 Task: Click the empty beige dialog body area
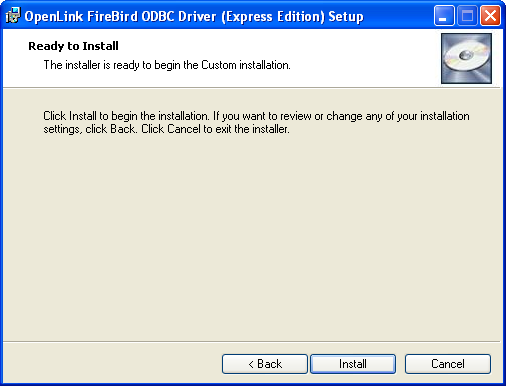[253, 233]
